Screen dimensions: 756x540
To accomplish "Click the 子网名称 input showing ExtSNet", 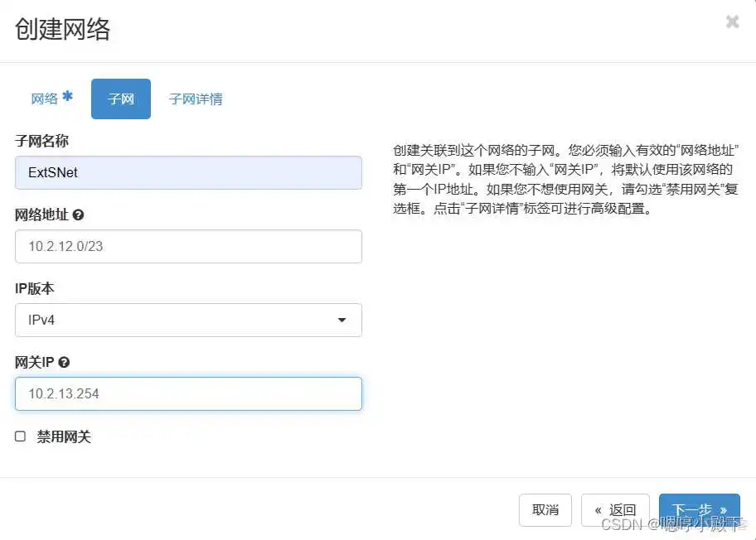I will (188, 173).
